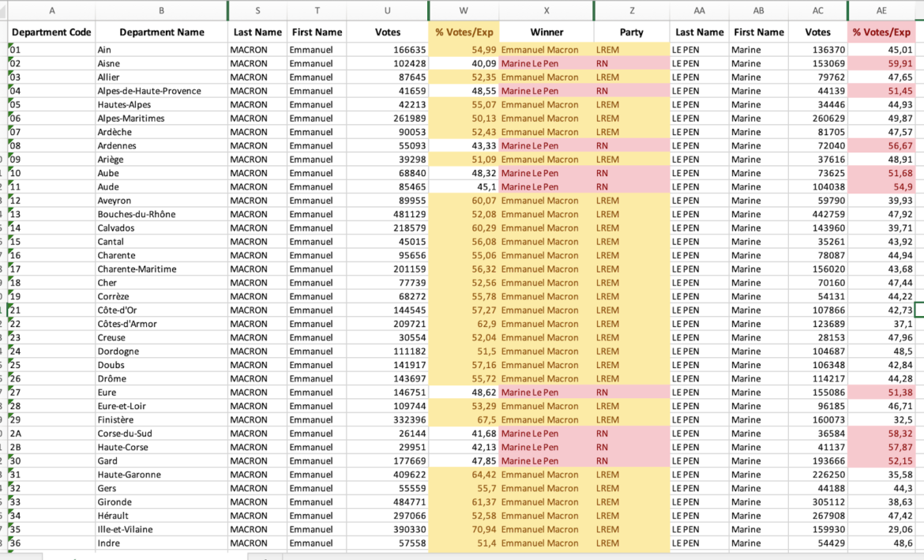The image size is (924, 560).
Task: Select the Votes value for Bouches-du-Rhône
Action: click(387, 214)
